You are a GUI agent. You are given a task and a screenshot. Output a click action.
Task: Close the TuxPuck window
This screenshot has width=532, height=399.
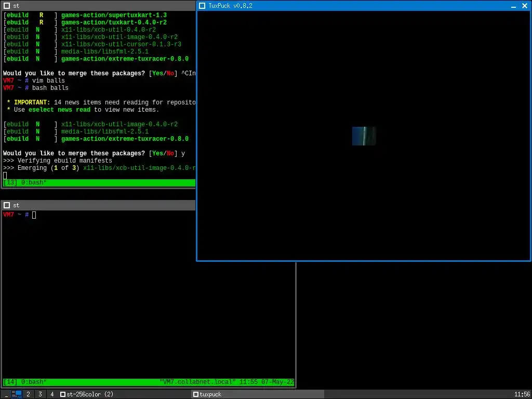tap(525, 6)
